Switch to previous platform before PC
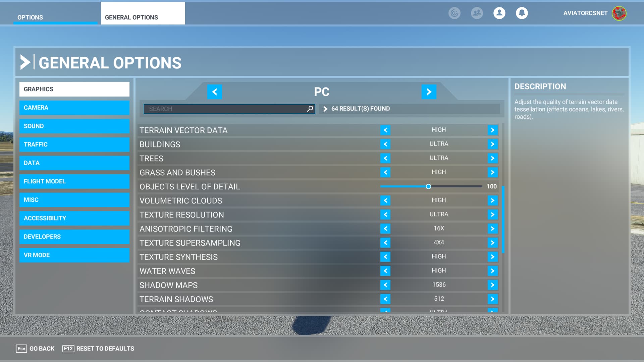Image resolution: width=644 pixels, height=362 pixels. 215,92
